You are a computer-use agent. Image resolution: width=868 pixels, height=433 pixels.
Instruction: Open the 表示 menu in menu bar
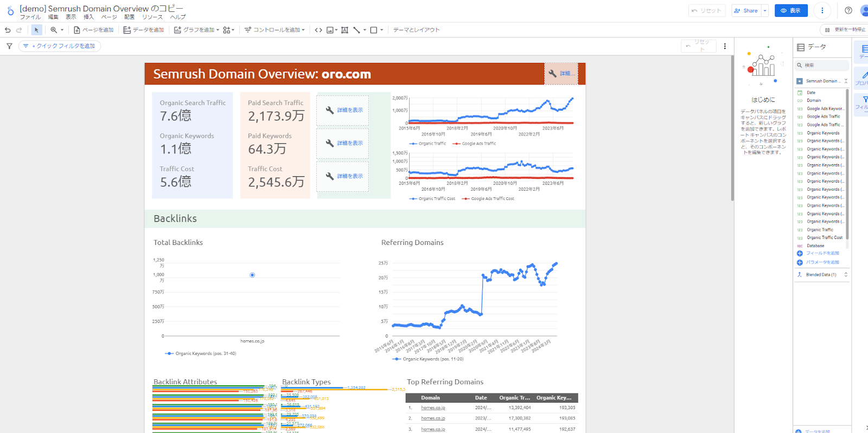coord(71,17)
